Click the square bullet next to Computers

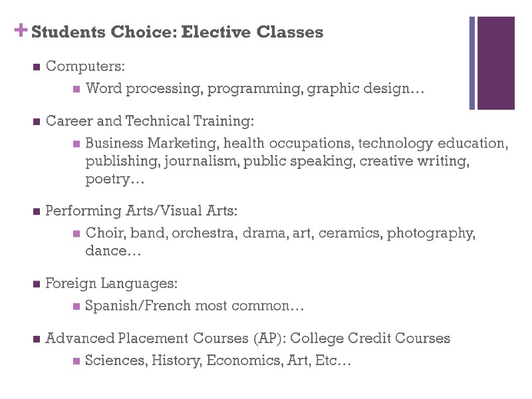(36, 66)
